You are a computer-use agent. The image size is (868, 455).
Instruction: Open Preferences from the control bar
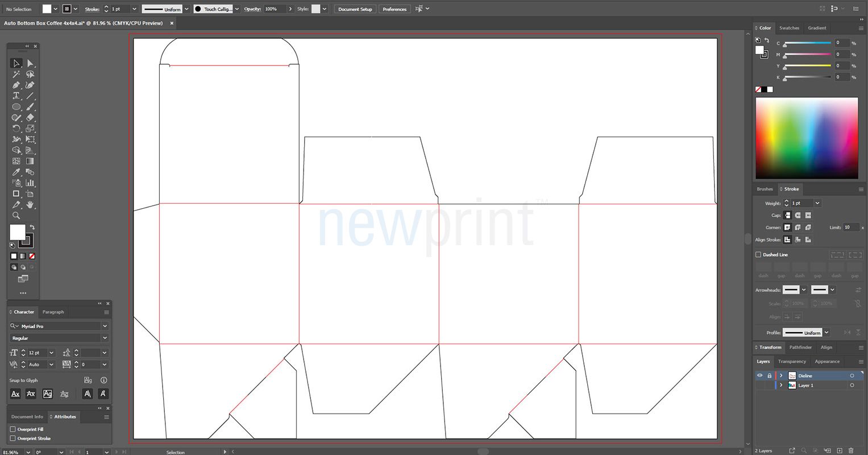395,9
